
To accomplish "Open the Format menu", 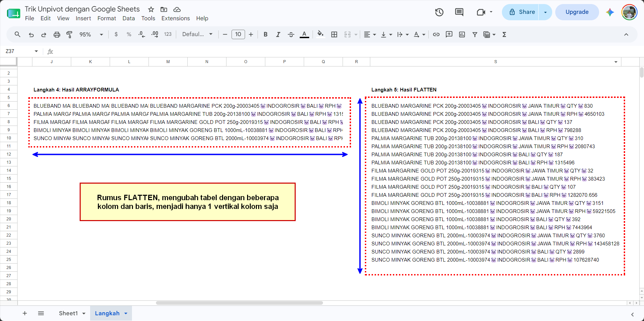I will (107, 18).
